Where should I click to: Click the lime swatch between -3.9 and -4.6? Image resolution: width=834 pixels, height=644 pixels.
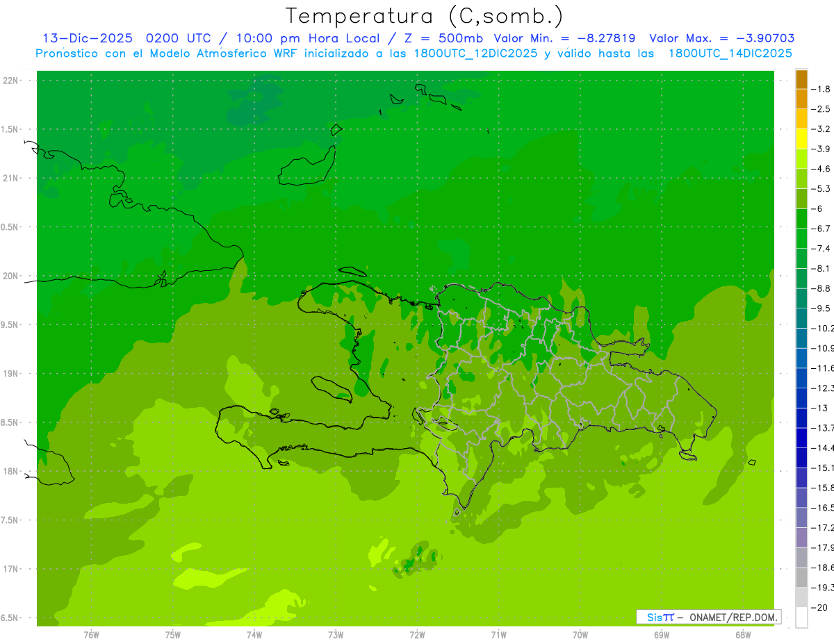(802, 159)
